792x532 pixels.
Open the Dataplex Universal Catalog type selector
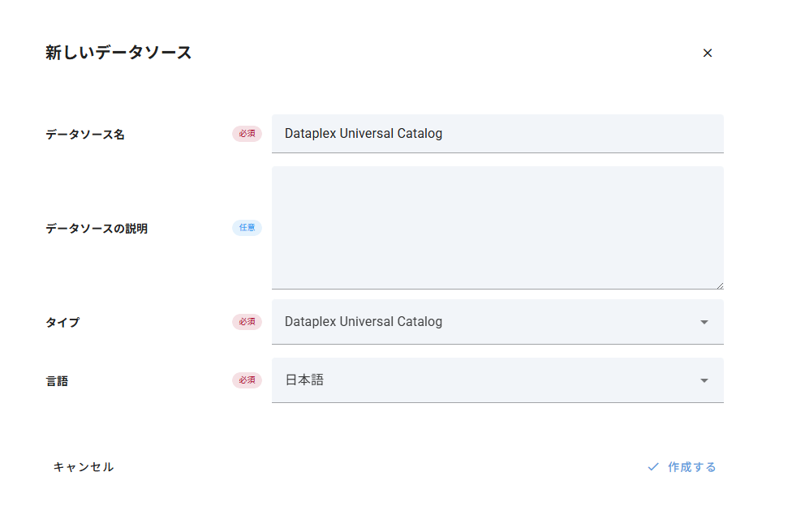[x=487, y=322]
